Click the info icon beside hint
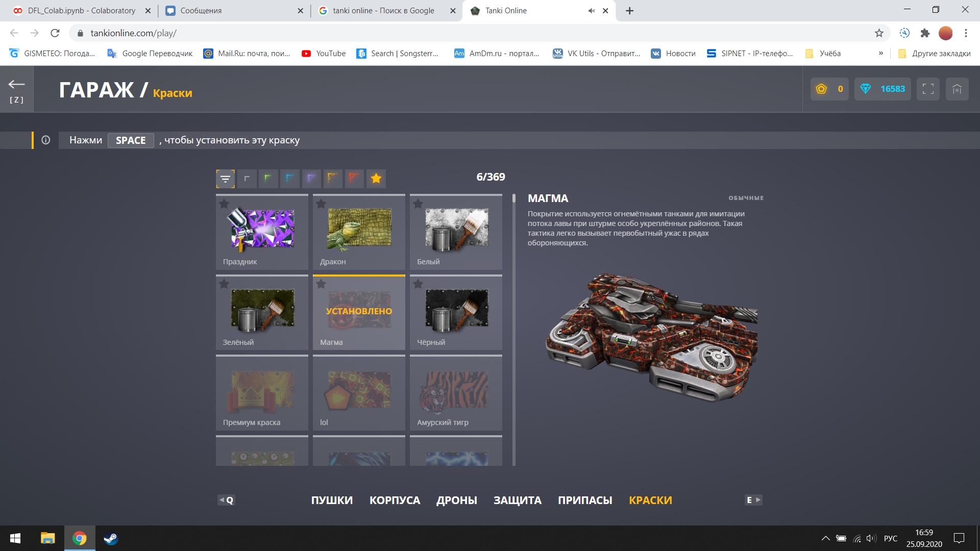This screenshot has height=551, width=980. [46, 140]
